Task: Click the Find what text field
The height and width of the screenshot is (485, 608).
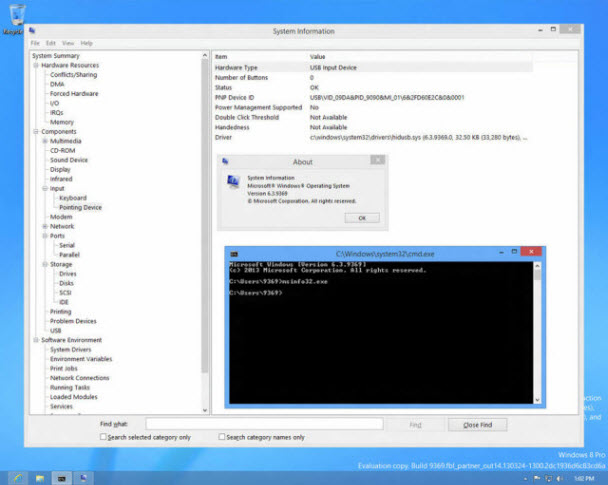Action: (x=264, y=425)
